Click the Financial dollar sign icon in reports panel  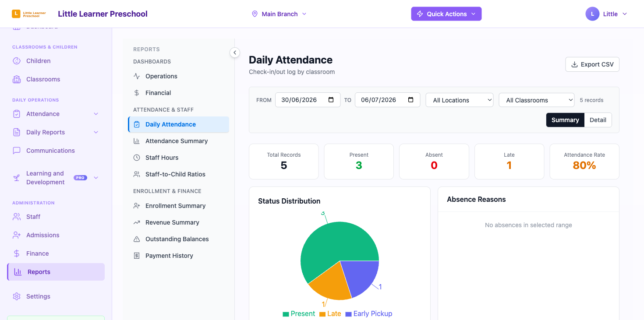tap(137, 93)
